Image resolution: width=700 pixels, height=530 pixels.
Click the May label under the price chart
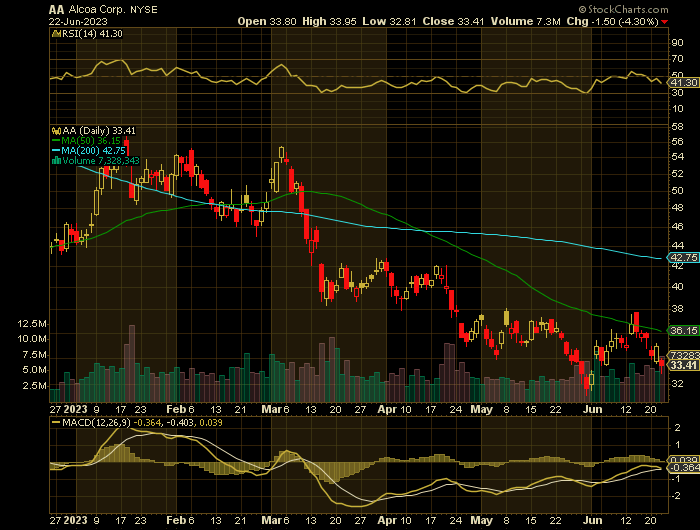481,409
